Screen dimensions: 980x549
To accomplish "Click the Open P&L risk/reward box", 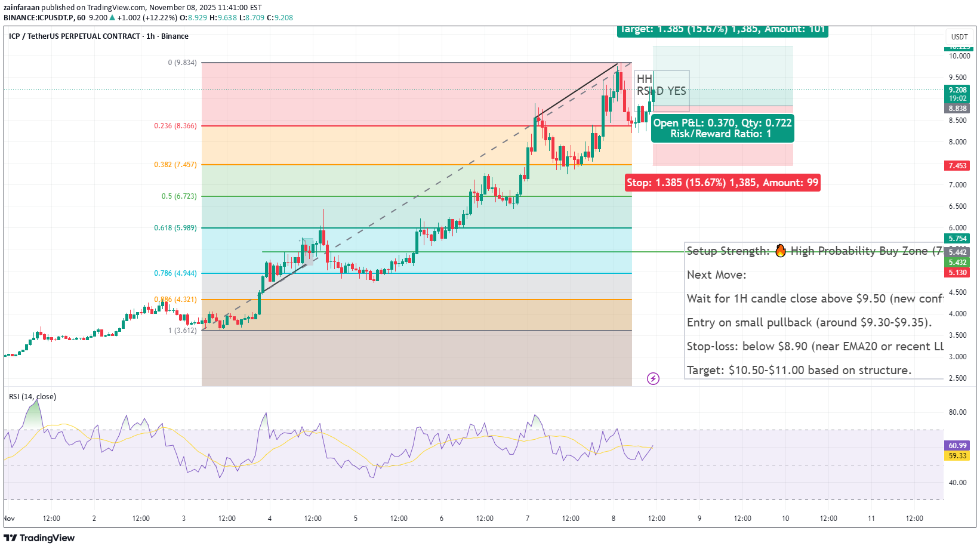I will pos(722,128).
